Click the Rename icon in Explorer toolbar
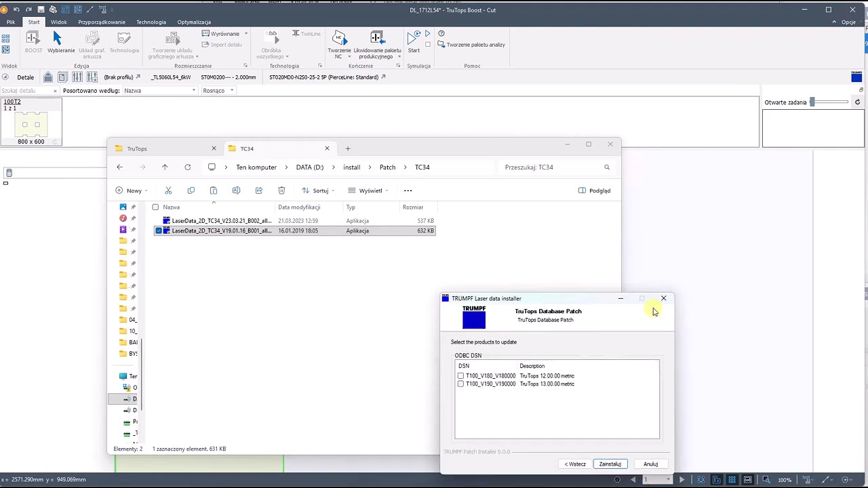The image size is (868, 488). (236, 190)
